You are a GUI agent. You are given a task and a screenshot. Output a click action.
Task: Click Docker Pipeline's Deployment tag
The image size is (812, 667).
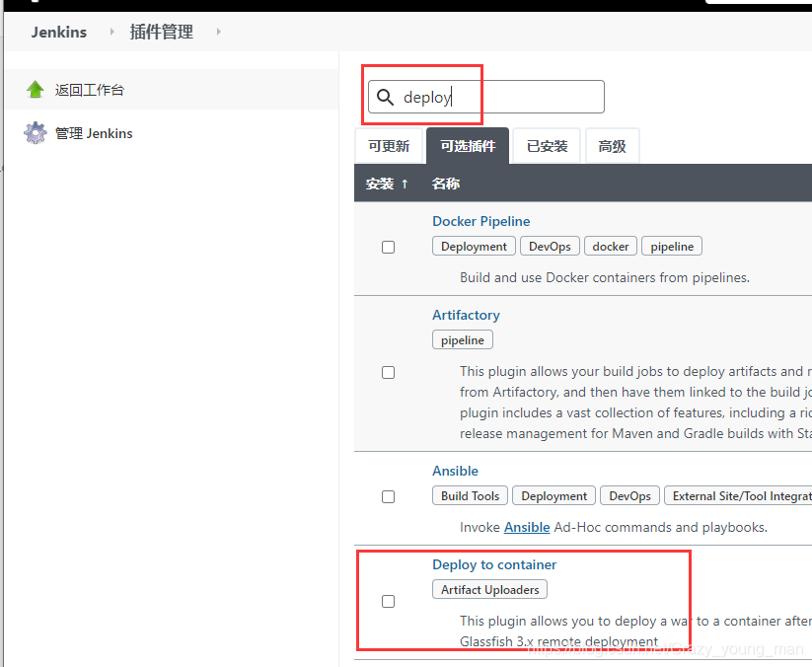click(x=474, y=246)
